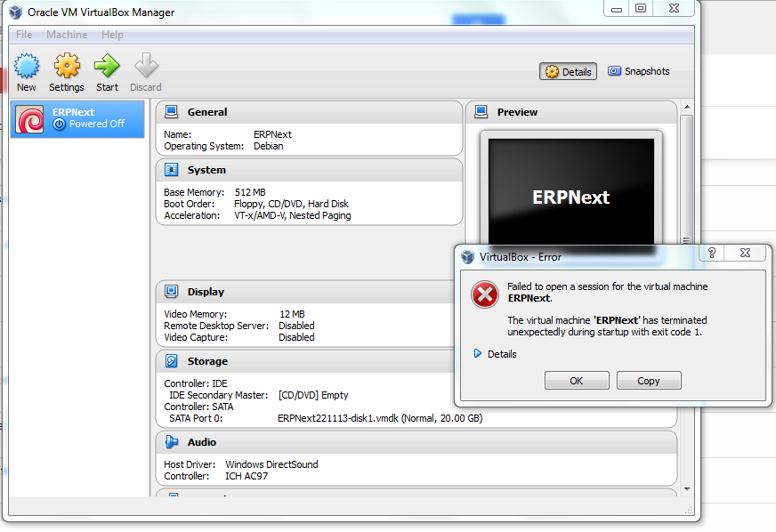Click the red error X icon in dialog

point(484,294)
